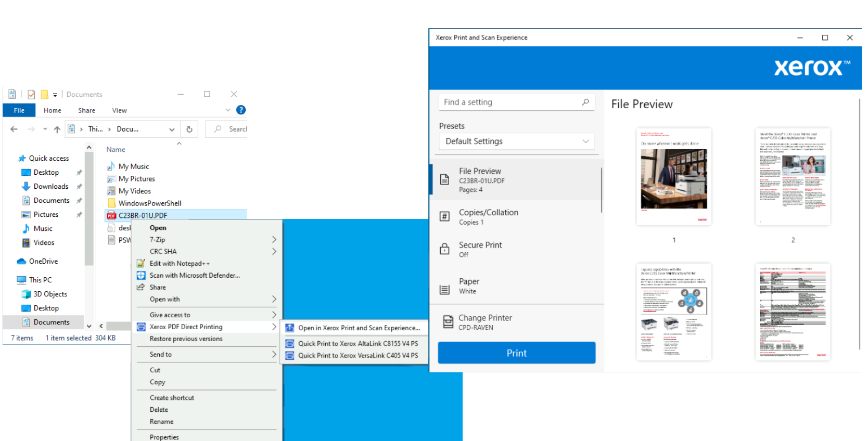Switch to the Home ribbon tab
Image resolution: width=868 pixels, height=441 pixels.
click(x=53, y=110)
